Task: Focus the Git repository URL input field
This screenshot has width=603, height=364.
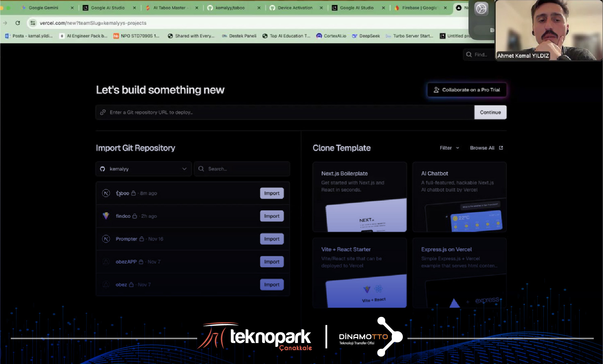Action: coord(285,112)
